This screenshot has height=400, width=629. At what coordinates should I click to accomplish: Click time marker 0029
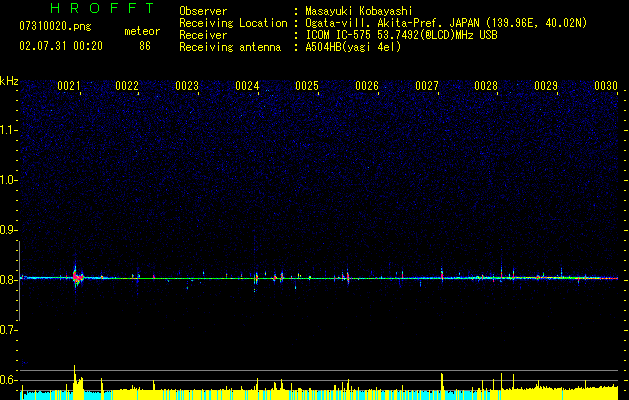546,86
